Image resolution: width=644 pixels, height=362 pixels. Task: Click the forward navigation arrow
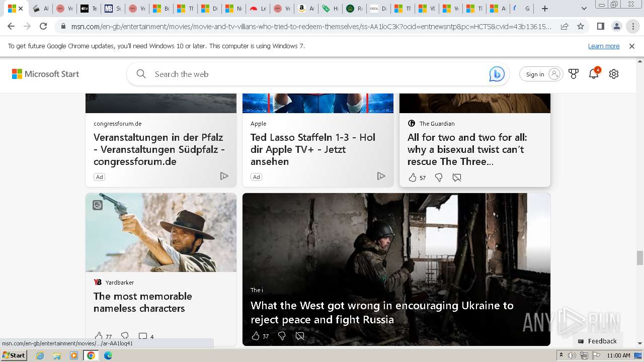27,26
